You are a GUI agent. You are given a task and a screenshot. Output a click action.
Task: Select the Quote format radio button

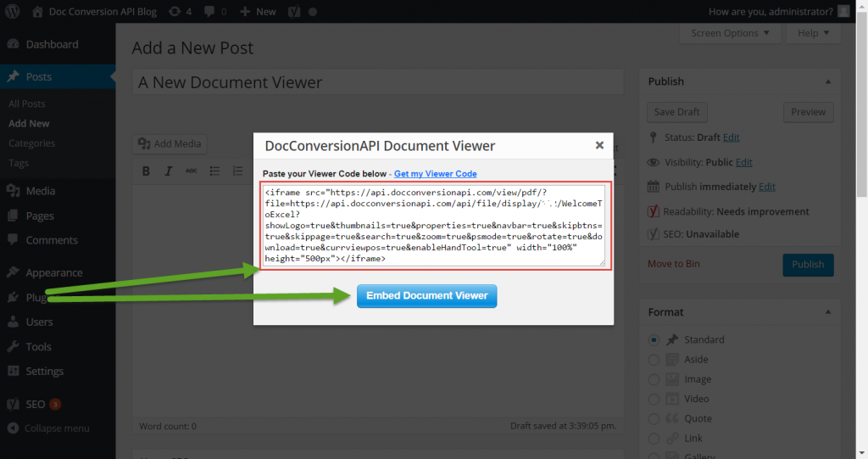click(654, 418)
